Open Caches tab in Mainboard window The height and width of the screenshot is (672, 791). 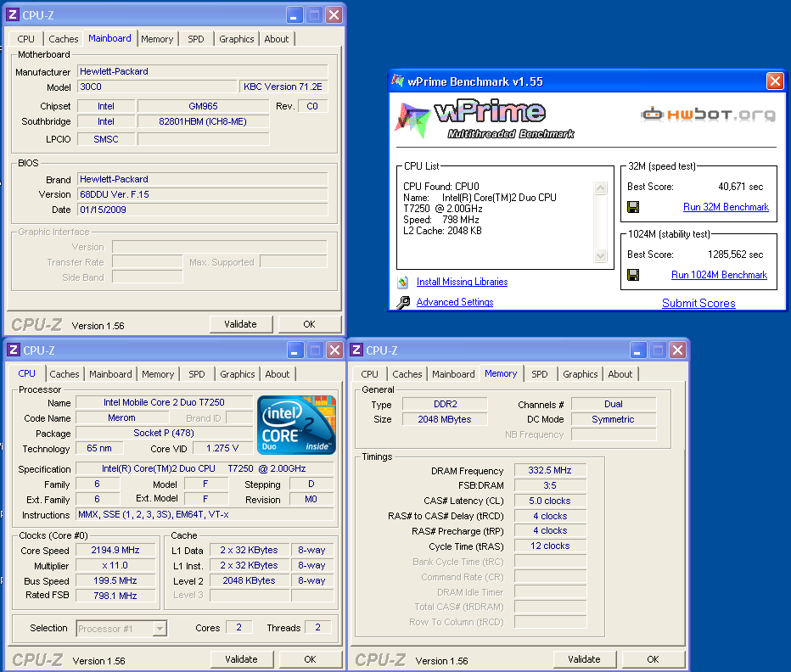pos(63,39)
